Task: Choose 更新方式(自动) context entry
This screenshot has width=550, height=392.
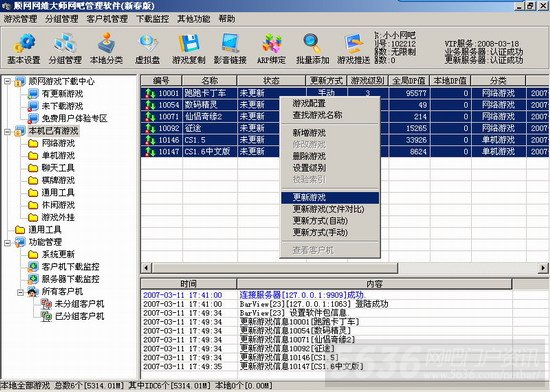Action: (x=330, y=221)
